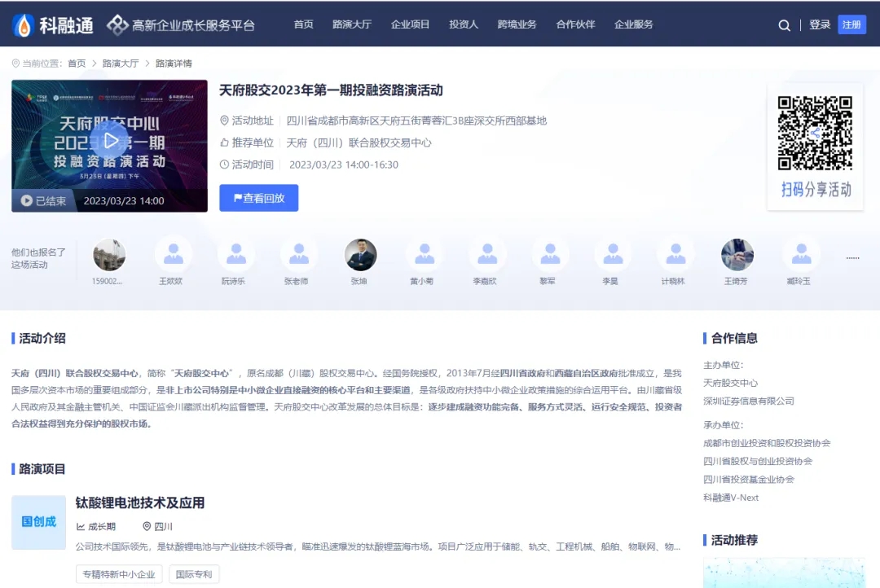This screenshot has width=880, height=588.
Task: Click the recommender 天府（四川）联合股权交易中心
Action: coord(359,143)
